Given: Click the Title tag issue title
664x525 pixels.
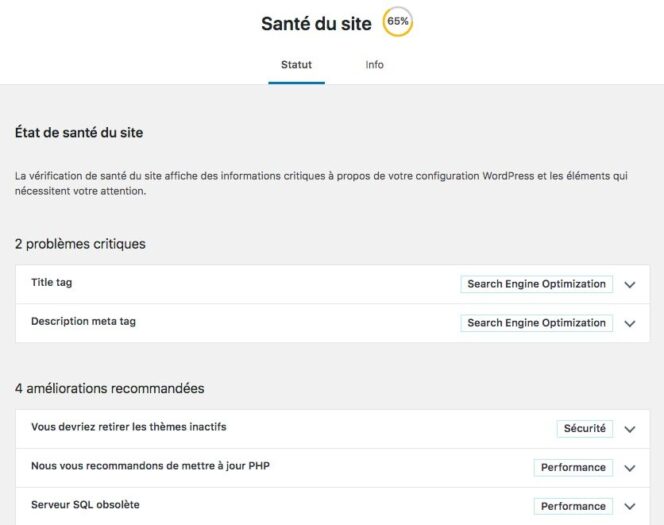Looking at the screenshot, I should pos(52,282).
